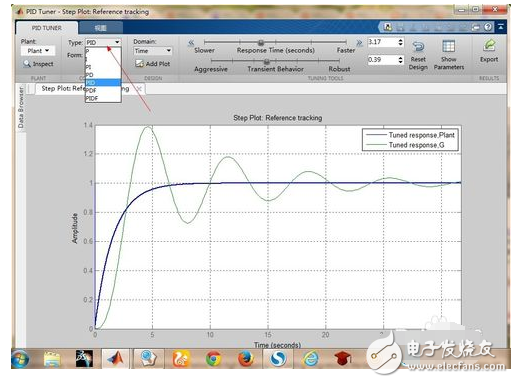Open the Show Parameters table icon
This screenshot has height=383, width=514.
point(449,46)
